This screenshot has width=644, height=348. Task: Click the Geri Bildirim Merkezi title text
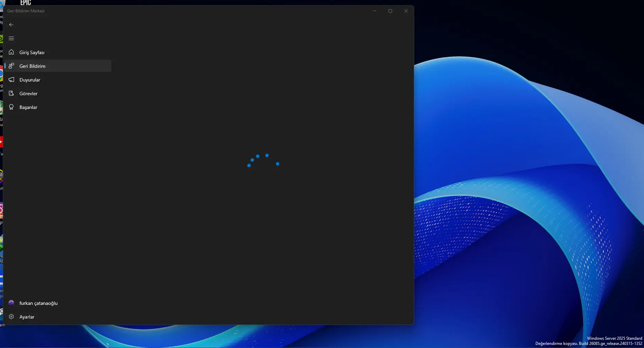click(26, 11)
